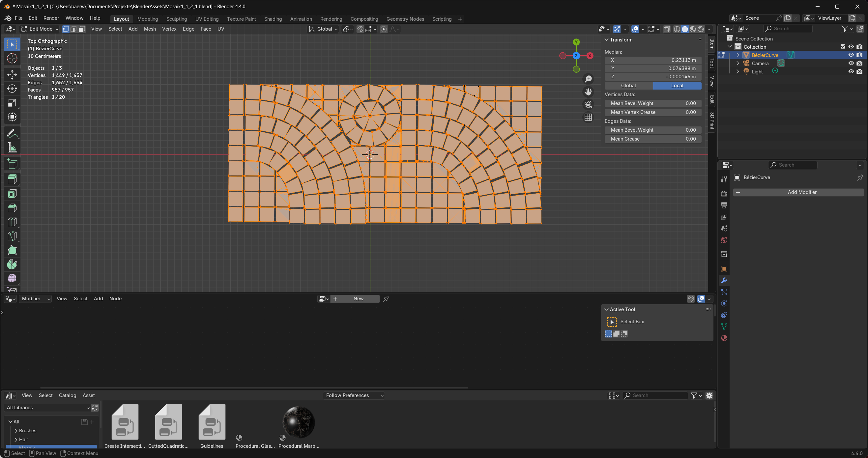Select the Knife tool
Viewport: 868px width, 458px height.
12,236
